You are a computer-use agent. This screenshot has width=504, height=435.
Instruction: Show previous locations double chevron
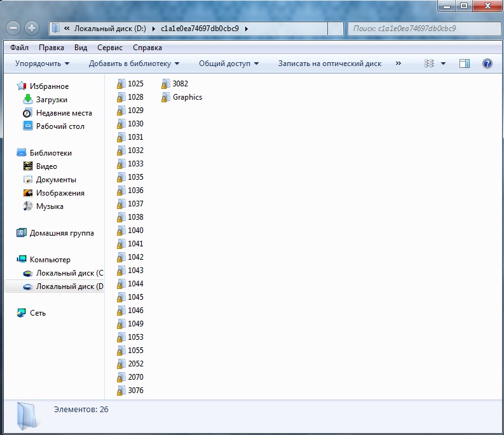click(x=67, y=29)
